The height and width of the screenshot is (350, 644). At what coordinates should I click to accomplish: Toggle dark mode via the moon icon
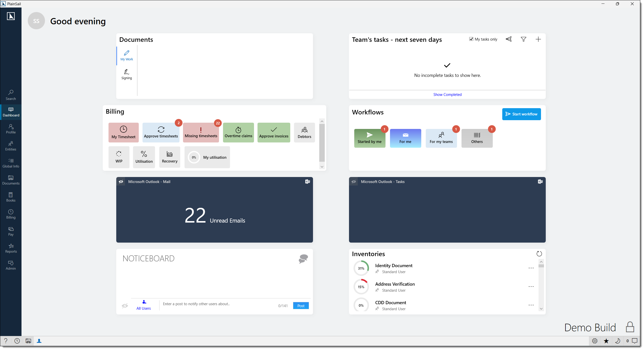[x=617, y=341]
